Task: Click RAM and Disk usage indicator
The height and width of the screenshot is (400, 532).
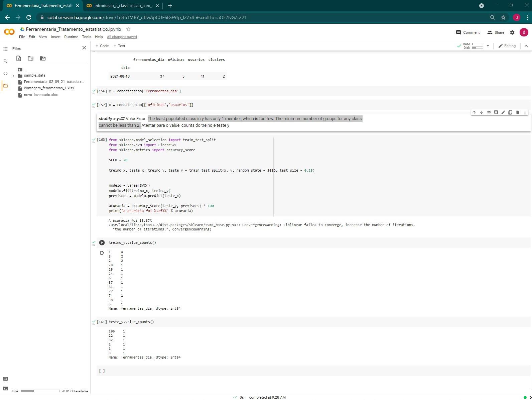Action: 473,46
